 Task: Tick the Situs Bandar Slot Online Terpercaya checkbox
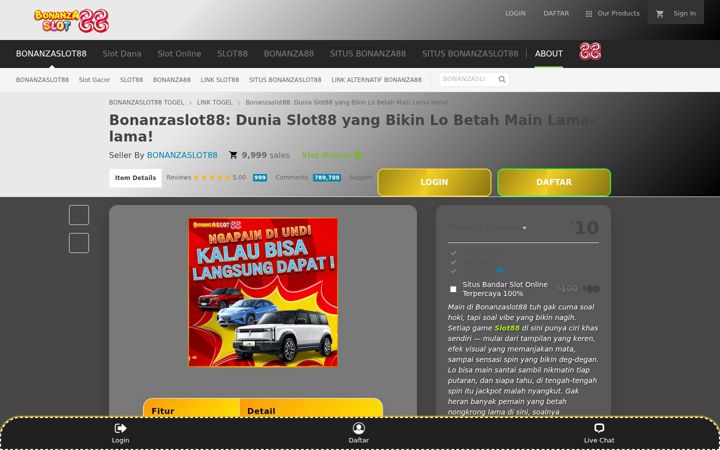coord(453,289)
